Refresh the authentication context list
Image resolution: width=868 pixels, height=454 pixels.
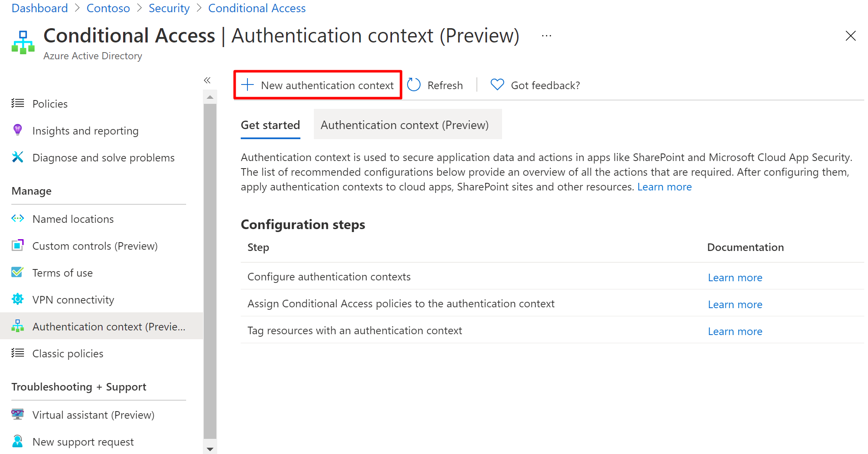coord(435,85)
